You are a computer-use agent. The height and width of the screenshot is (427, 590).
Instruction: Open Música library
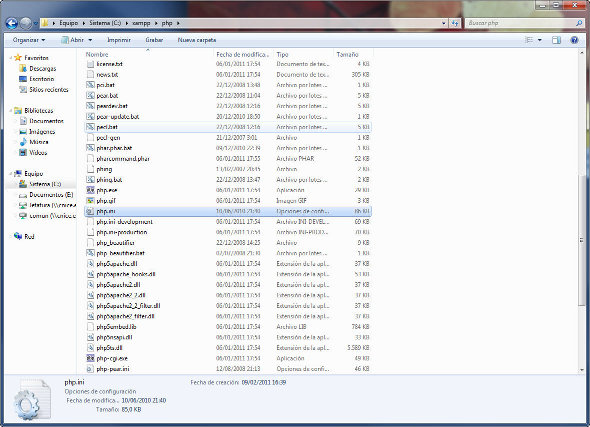pyautogui.click(x=34, y=142)
